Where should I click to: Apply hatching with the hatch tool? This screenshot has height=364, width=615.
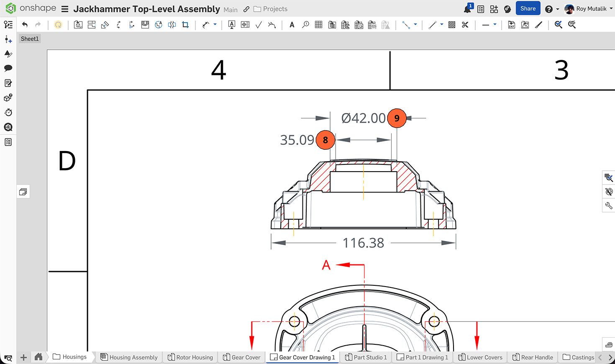[451, 24]
